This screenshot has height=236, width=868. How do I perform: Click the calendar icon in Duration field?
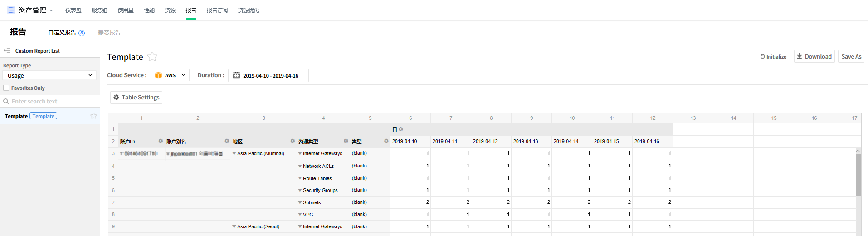(236, 75)
